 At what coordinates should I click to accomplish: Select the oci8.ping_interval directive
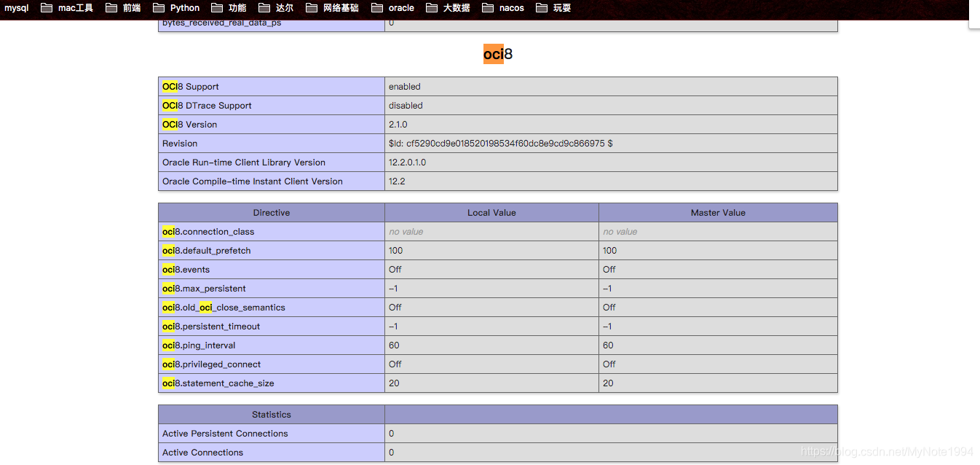tap(199, 345)
